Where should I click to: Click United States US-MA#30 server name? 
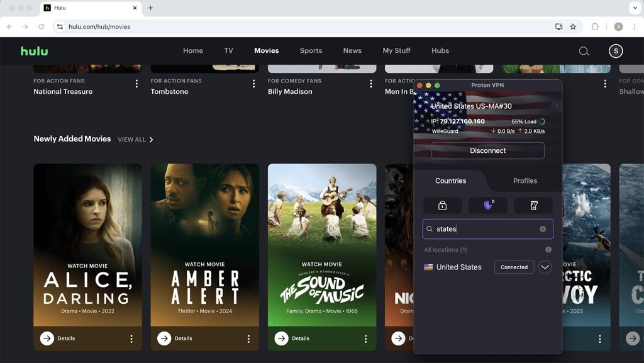pyautogui.click(x=471, y=106)
